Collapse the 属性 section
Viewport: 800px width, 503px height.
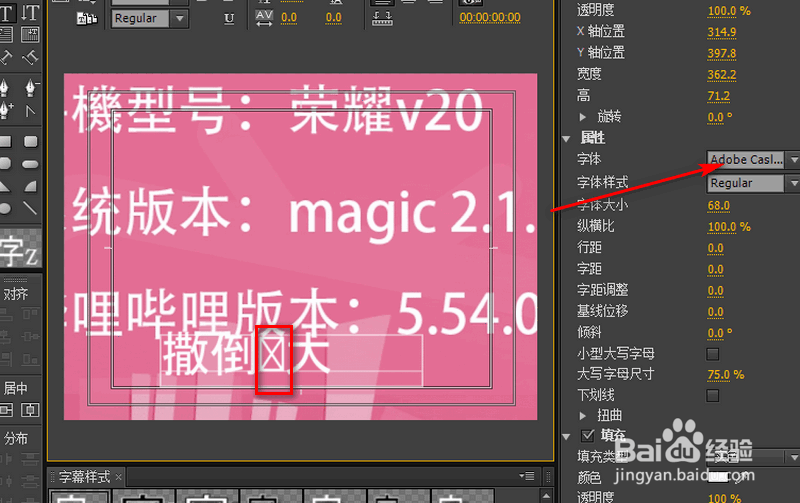click(x=566, y=138)
